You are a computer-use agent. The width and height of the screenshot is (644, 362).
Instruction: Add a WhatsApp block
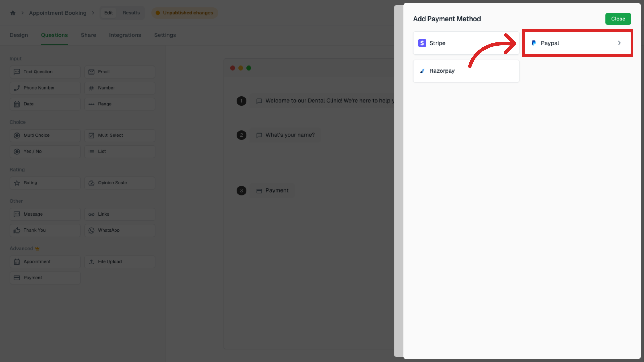click(x=120, y=230)
